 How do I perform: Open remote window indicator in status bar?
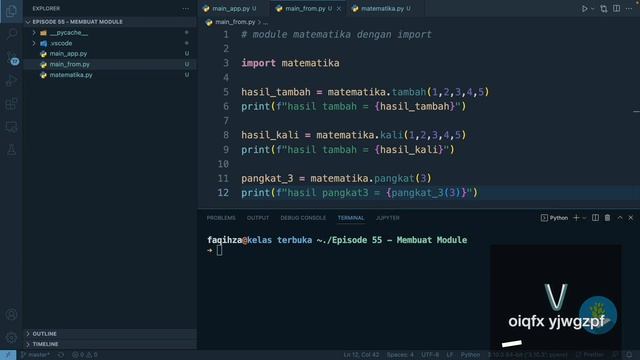[x=8, y=355]
